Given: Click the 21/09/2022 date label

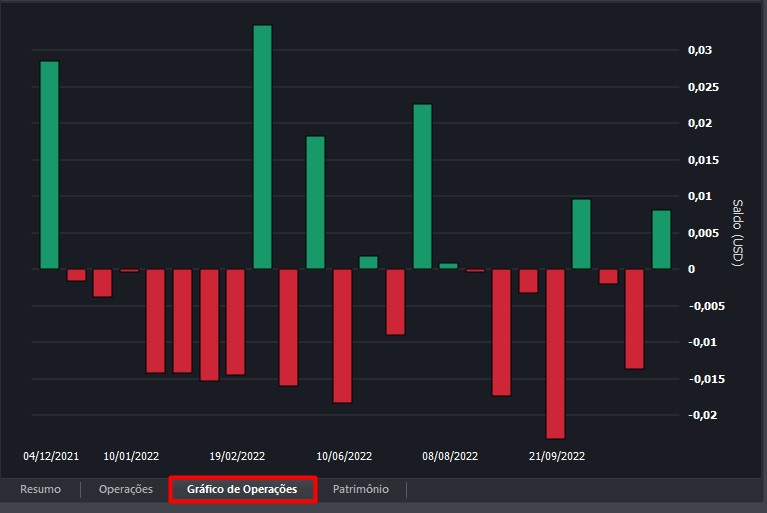Looking at the screenshot, I should (557, 456).
